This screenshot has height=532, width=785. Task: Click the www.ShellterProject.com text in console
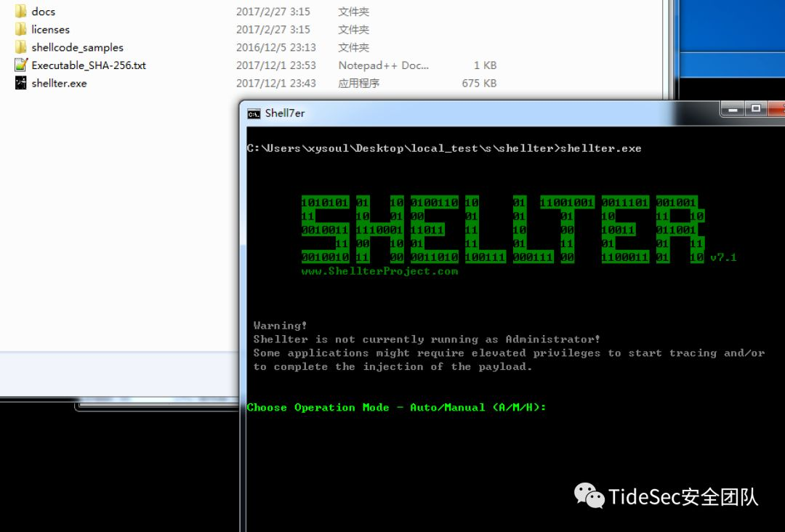pyautogui.click(x=379, y=271)
